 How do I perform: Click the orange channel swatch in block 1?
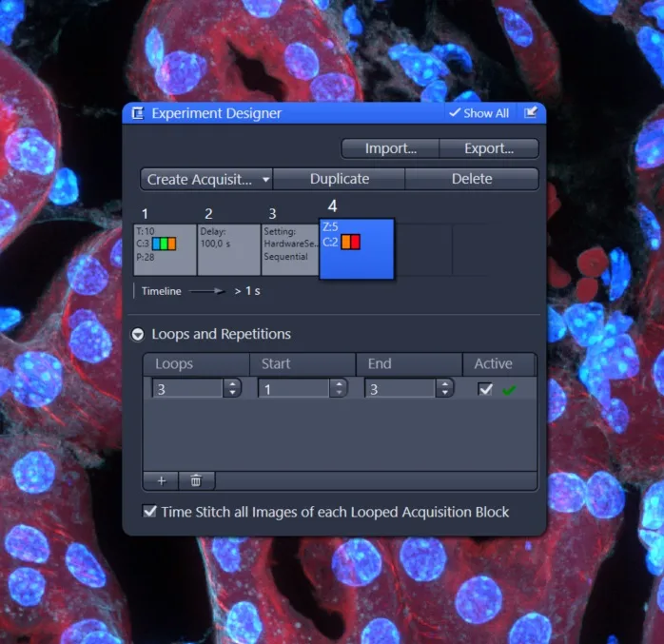(171, 244)
